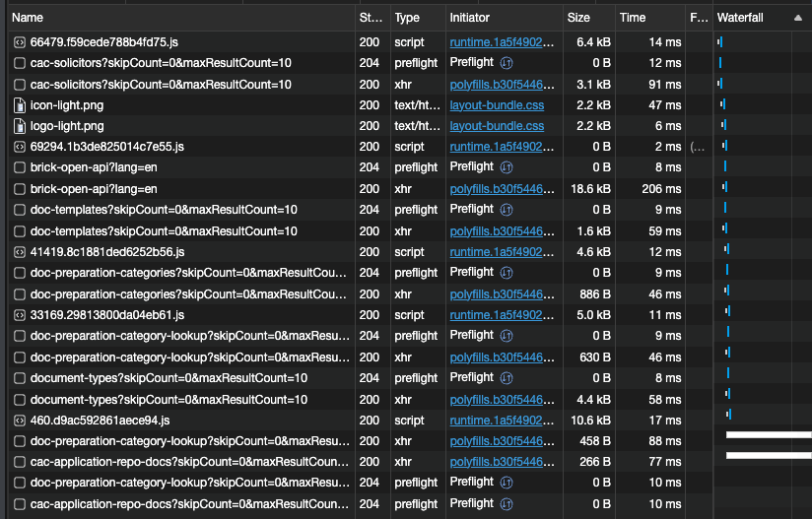Open runtime initiator link for 41419.8c1881ded6252b56.js

[500, 252]
